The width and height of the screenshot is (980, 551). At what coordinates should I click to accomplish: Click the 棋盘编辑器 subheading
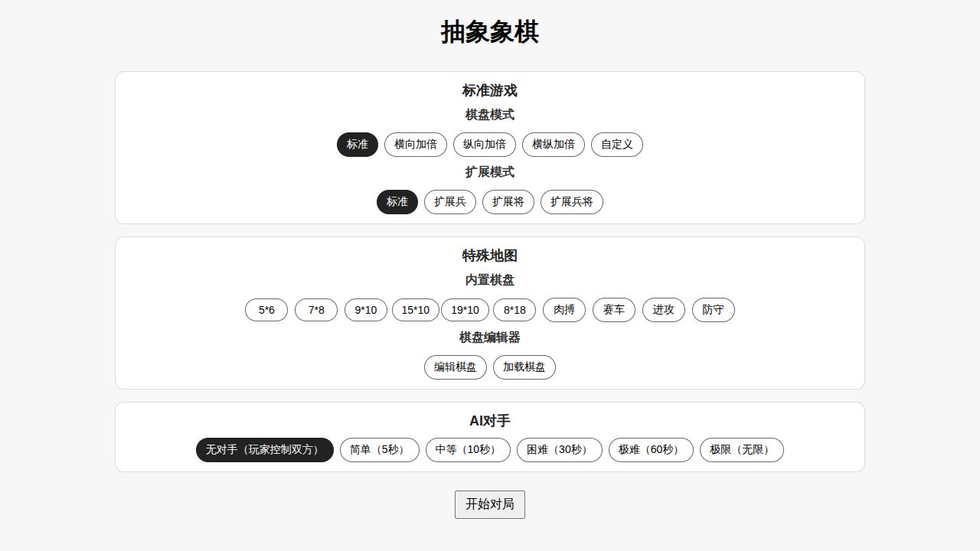[490, 337]
